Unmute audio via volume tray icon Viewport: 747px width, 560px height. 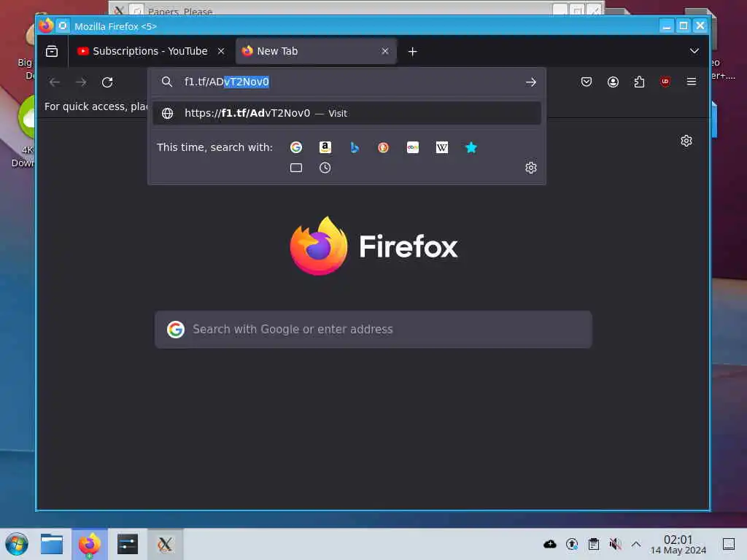click(615, 544)
